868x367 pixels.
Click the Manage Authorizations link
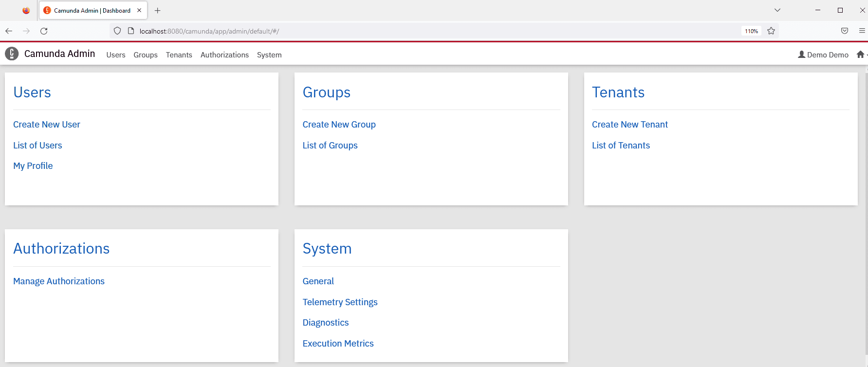click(59, 281)
